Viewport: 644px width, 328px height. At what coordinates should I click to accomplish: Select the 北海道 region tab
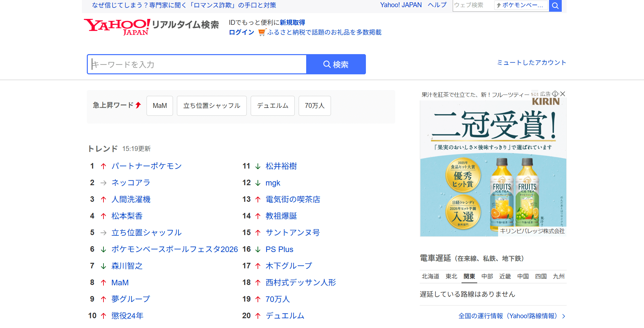[x=430, y=276]
